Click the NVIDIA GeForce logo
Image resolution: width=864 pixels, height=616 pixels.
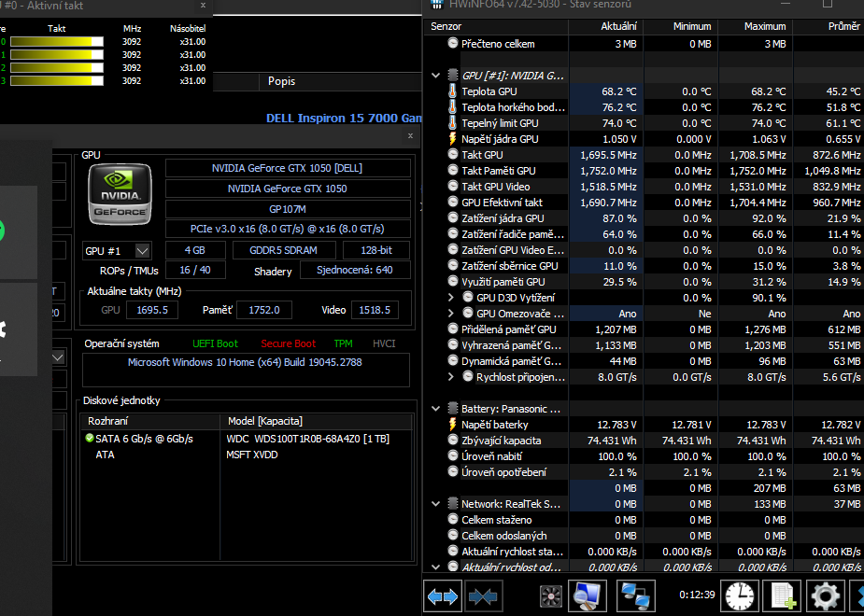[x=120, y=195]
